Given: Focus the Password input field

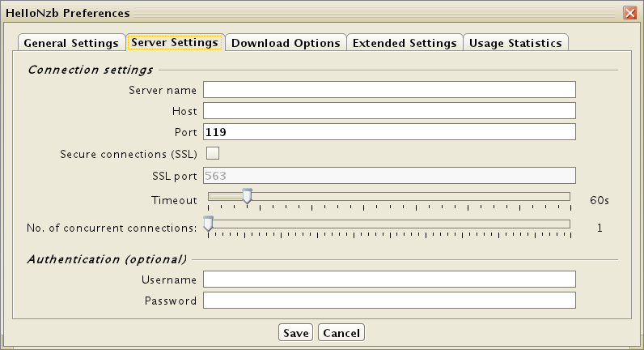Looking at the screenshot, I should 389,301.
